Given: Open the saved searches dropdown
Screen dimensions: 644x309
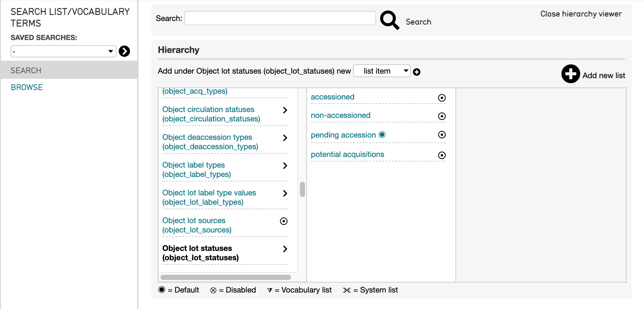Looking at the screenshot, I should [x=63, y=51].
